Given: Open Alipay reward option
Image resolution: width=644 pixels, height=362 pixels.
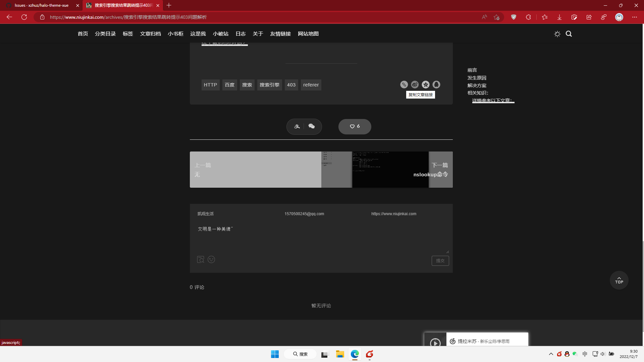Looking at the screenshot, I should (297, 126).
